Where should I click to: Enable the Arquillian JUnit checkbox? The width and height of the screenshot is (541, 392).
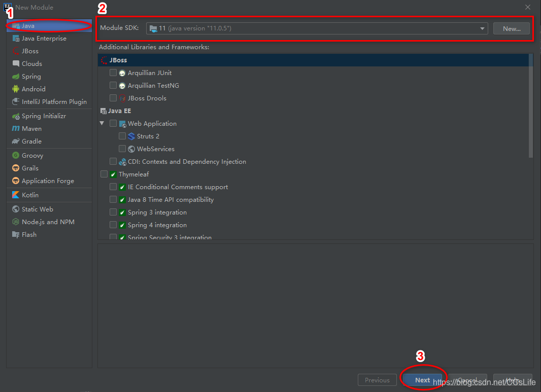[113, 73]
